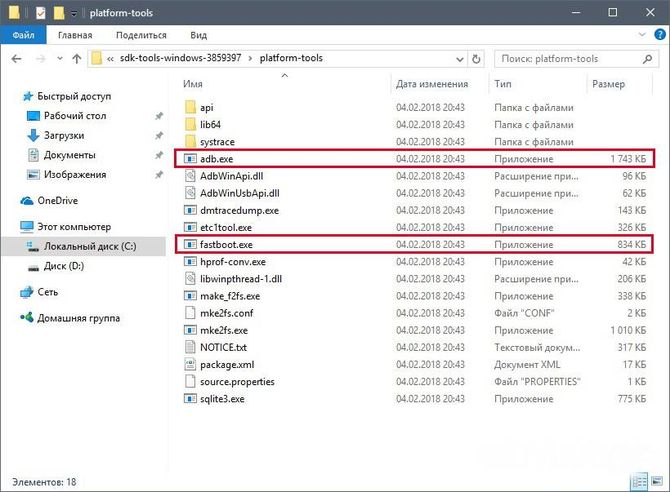
Task: Select the make_f2fs.exe icon
Action: (190, 296)
